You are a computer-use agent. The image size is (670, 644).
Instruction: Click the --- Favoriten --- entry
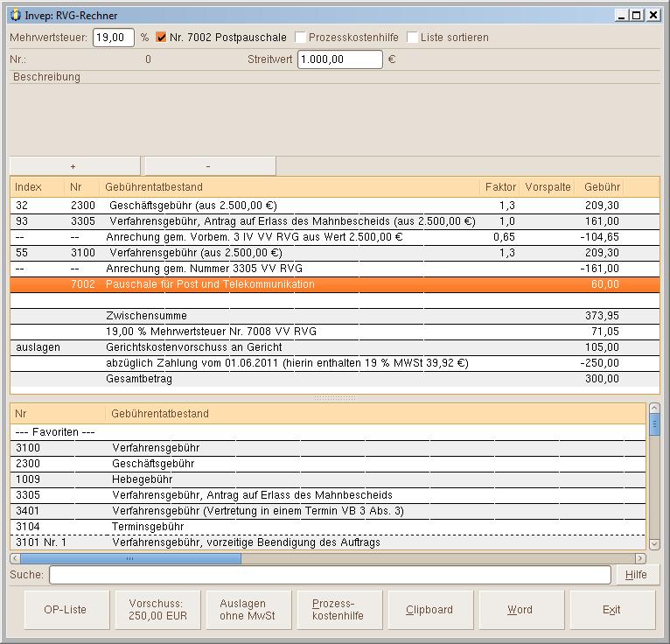(x=328, y=432)
